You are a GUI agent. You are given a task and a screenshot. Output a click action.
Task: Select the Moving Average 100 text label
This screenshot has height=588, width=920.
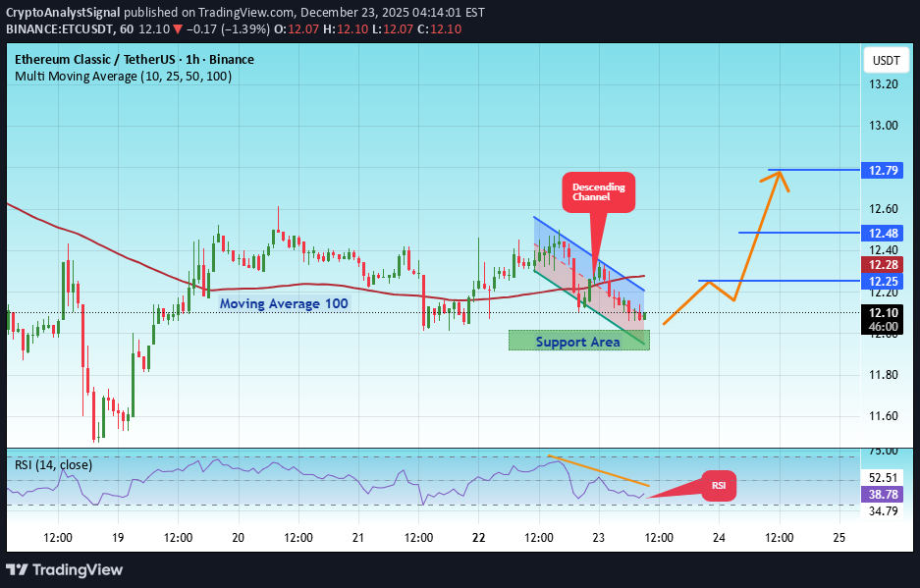pos(285,303)
